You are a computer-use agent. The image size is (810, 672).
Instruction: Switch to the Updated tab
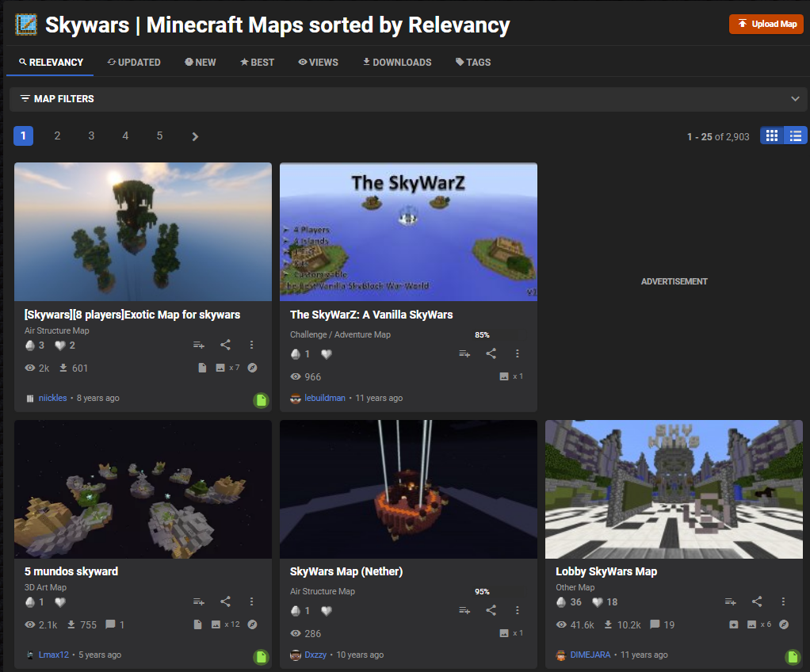pos(134,63)
